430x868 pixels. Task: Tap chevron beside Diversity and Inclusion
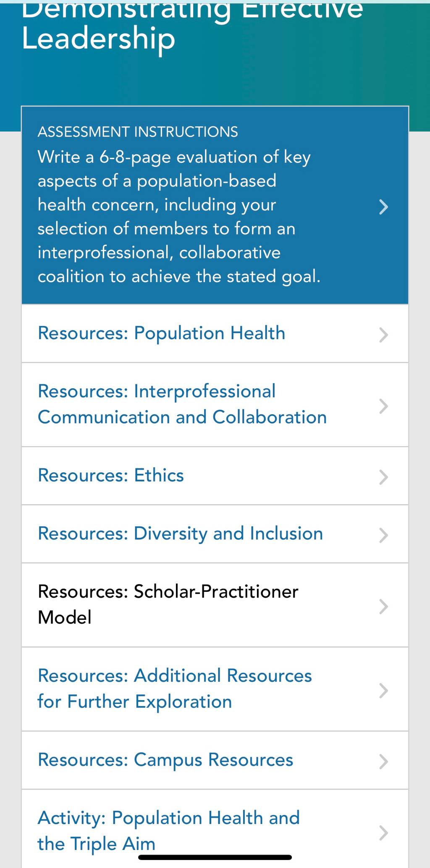pyautogui.click(x=383, y=535)
